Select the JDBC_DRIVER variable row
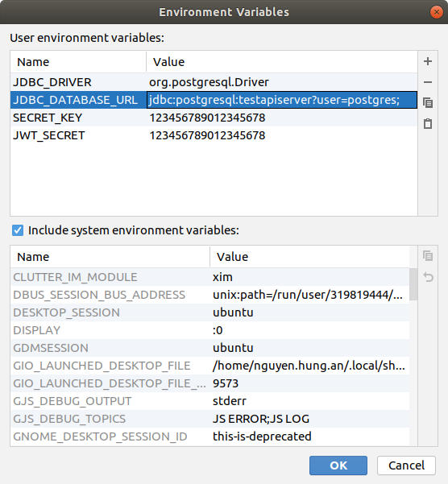 (x=214, y=82)
